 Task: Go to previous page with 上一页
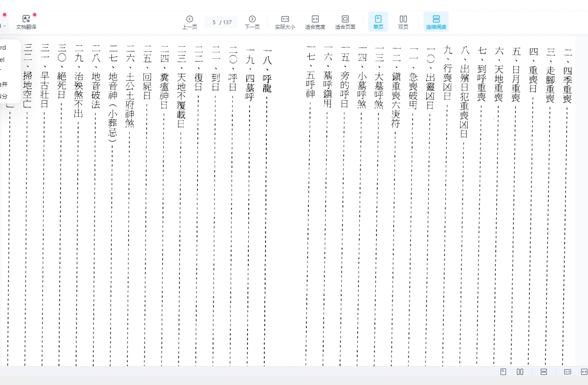coord(189,22)
